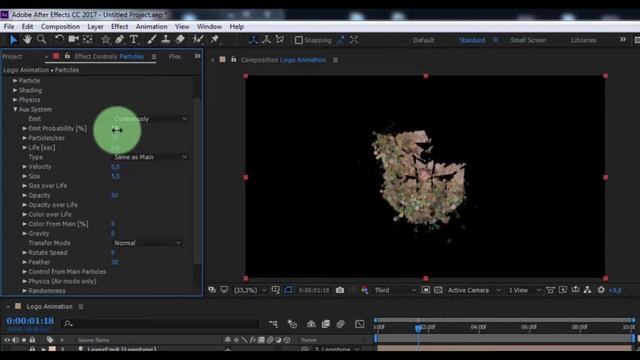Expand Color over Life property
Viewport: 640px width, 360px height.
coord(24,214)
